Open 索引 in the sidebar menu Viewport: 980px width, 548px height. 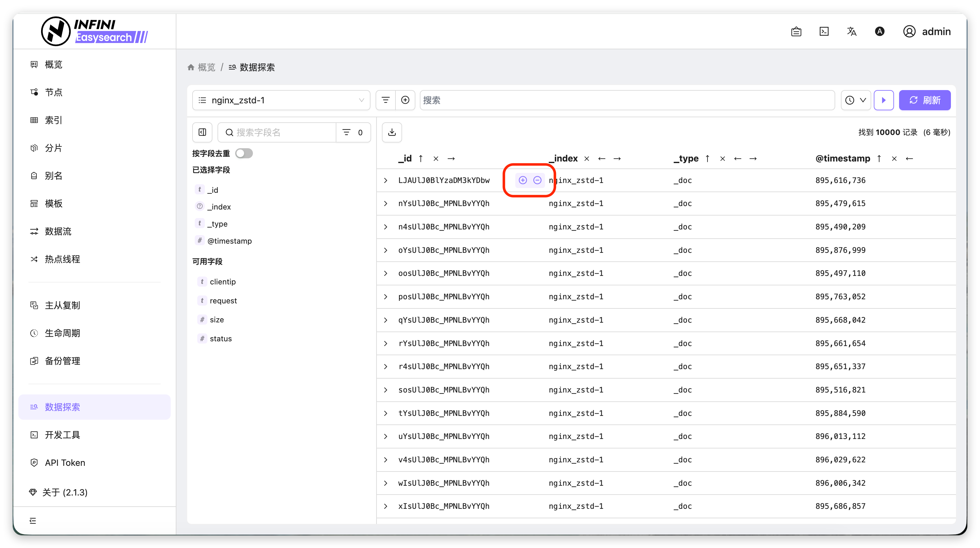pyautogui.click(x=53, y=120)
